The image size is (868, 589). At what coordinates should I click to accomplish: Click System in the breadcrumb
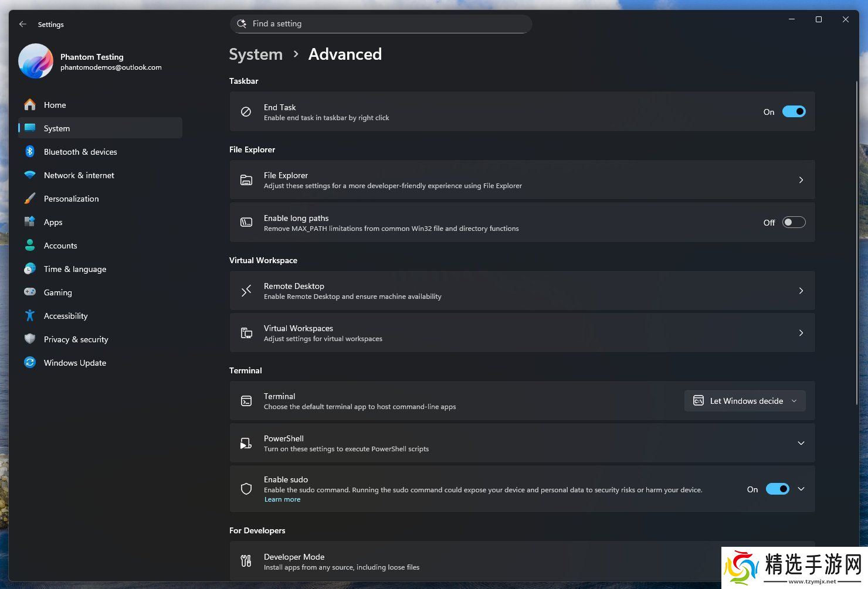[256, 55]
